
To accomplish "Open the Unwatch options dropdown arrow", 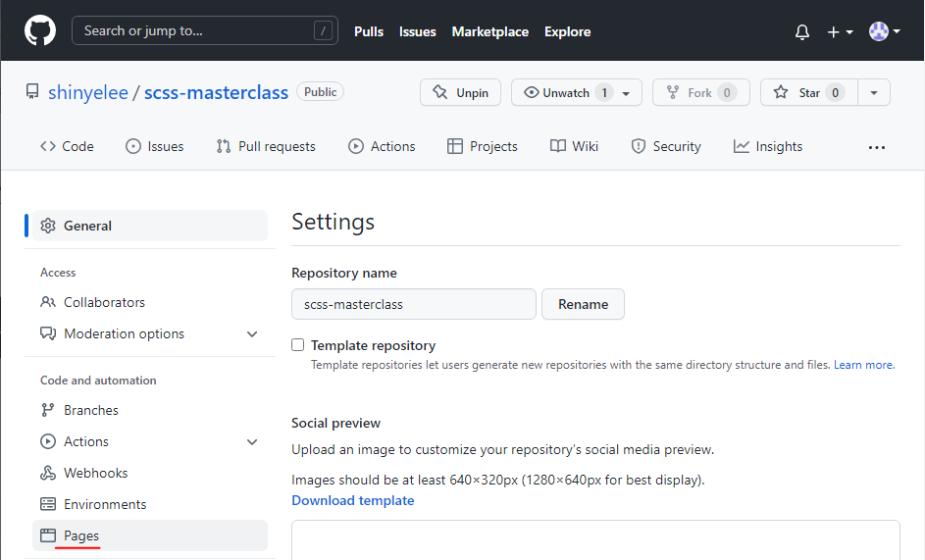I will (x=627, y=93).
